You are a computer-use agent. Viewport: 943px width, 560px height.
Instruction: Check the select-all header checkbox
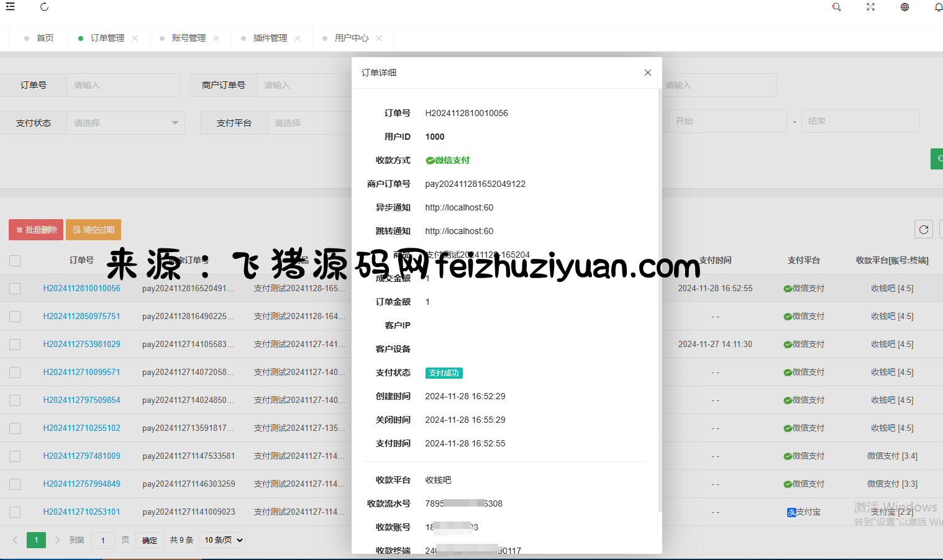click(x=15, y=261)
